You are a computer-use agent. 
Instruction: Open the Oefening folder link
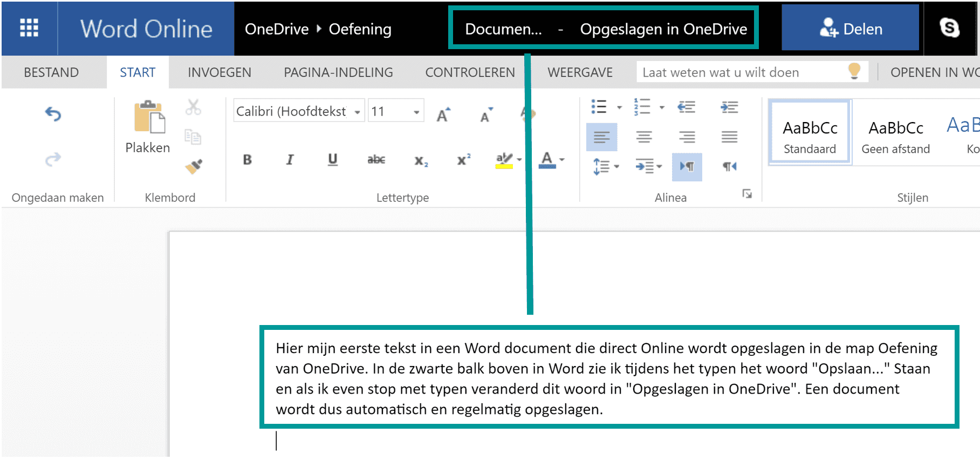[x=360, y=29]
